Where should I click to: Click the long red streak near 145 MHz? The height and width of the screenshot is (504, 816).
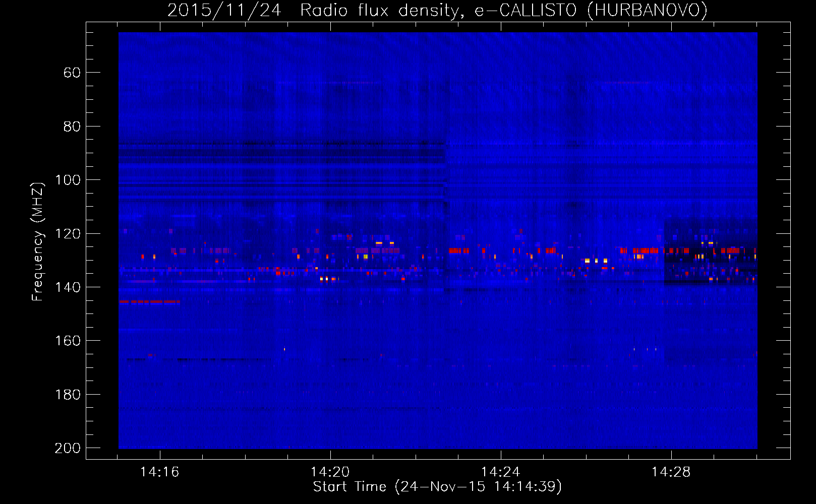point(150,301)
